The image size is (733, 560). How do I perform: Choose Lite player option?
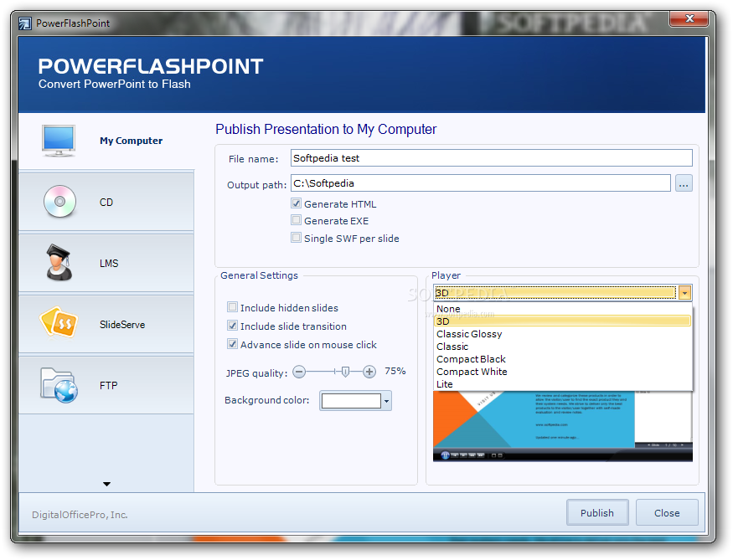[563, 384]
